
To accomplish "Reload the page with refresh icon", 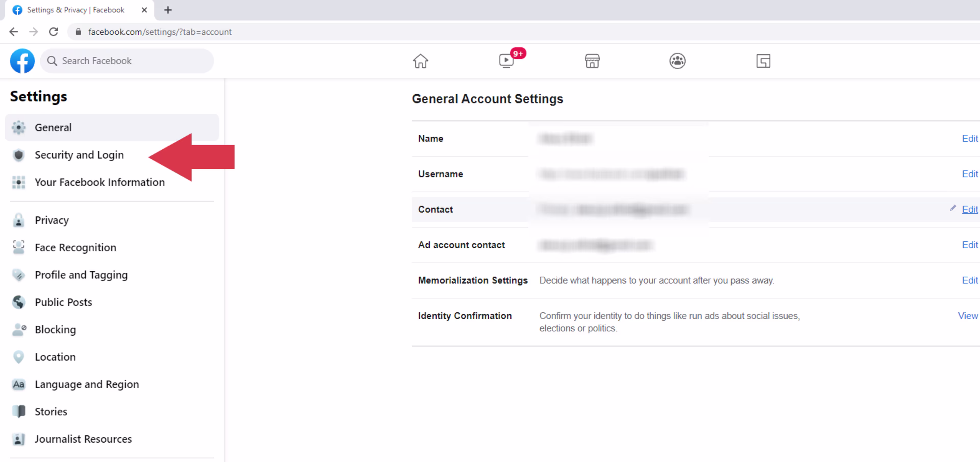I will tap(54, 32).
